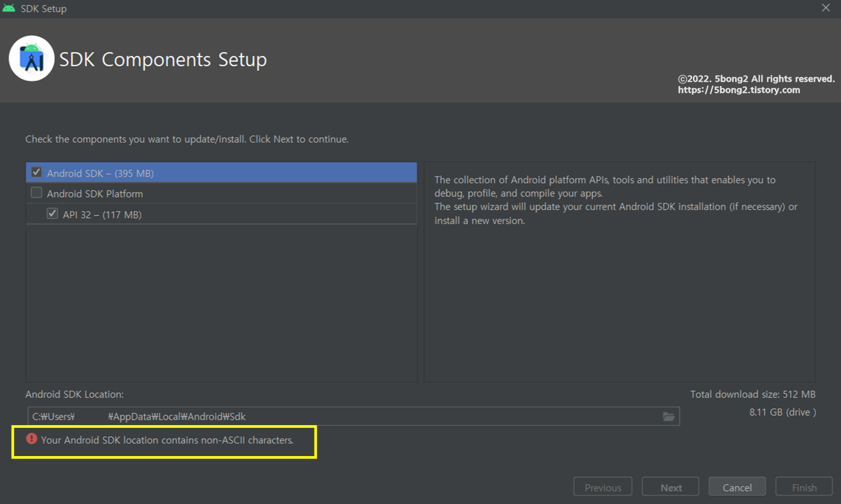
Task: Click the Previous button
Action: click(603, 487)
